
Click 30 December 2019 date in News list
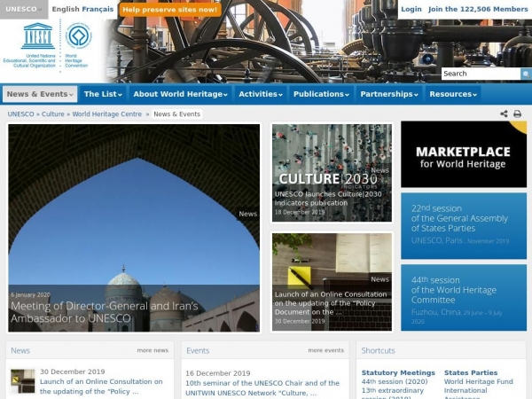73,372
